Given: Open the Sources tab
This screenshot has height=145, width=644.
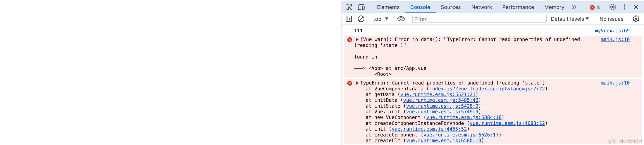Looking at the screenshot, I should pyautogui.click(x=451, y=7).
